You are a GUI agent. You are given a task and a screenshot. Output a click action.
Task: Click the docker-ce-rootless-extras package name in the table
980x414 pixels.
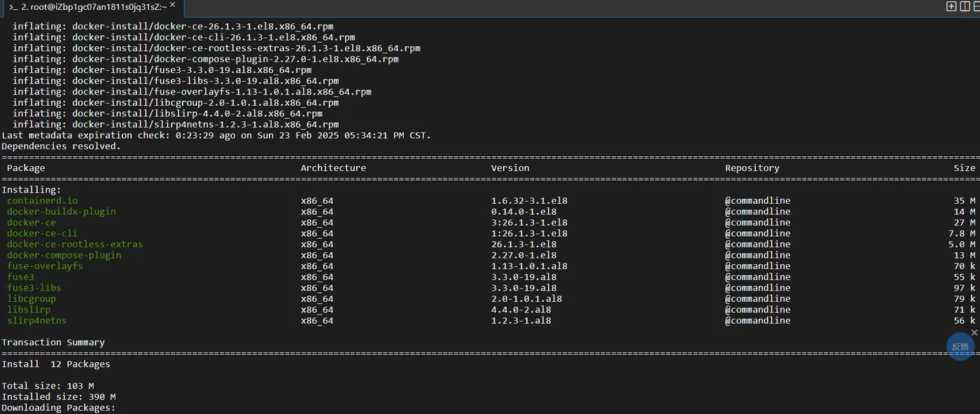tap(75, 244)
